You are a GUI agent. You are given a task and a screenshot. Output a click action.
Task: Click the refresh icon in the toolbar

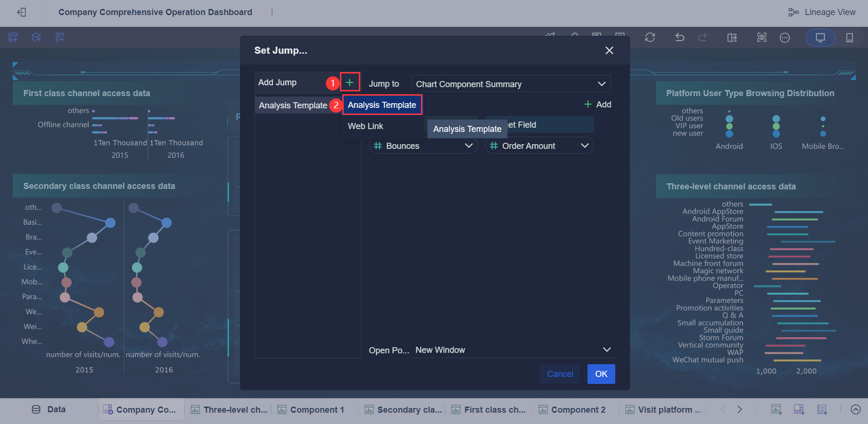651,37
